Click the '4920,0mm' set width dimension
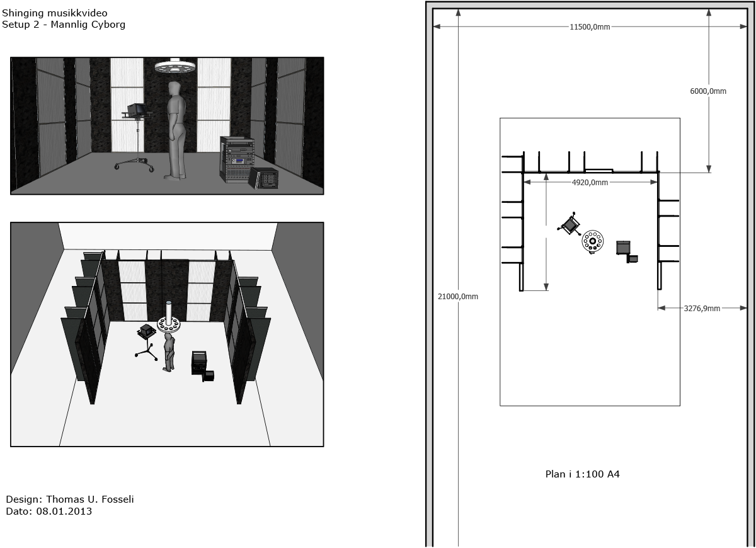 (x=590, y=182)
